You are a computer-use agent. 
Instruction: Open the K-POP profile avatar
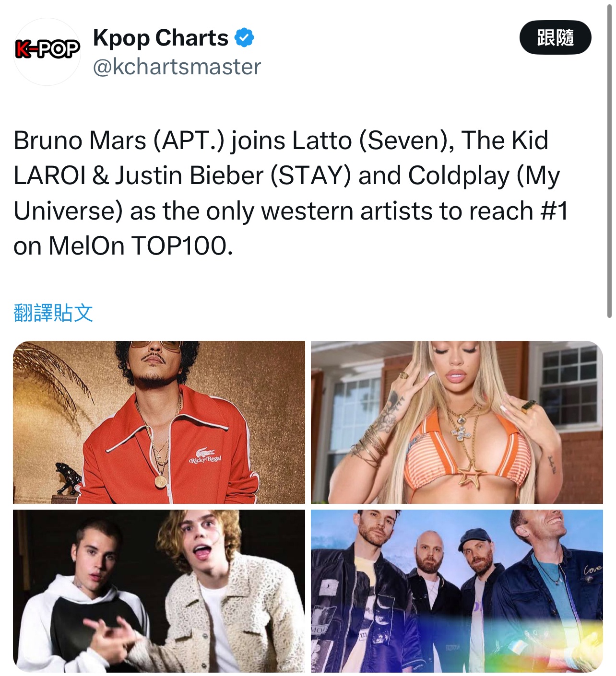coord(47,51)
